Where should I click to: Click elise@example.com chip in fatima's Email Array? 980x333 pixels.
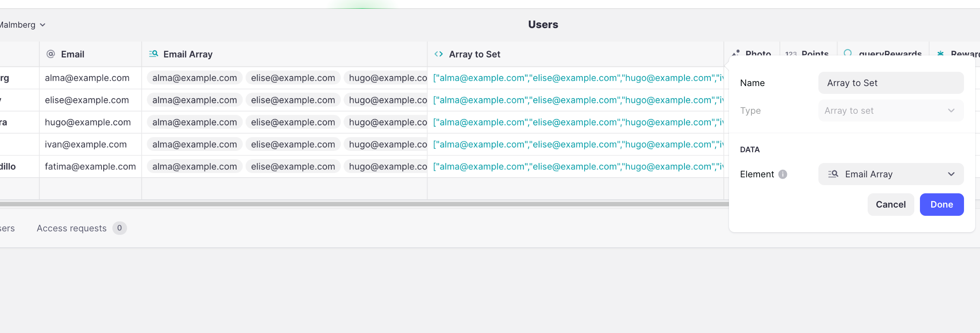293,166
